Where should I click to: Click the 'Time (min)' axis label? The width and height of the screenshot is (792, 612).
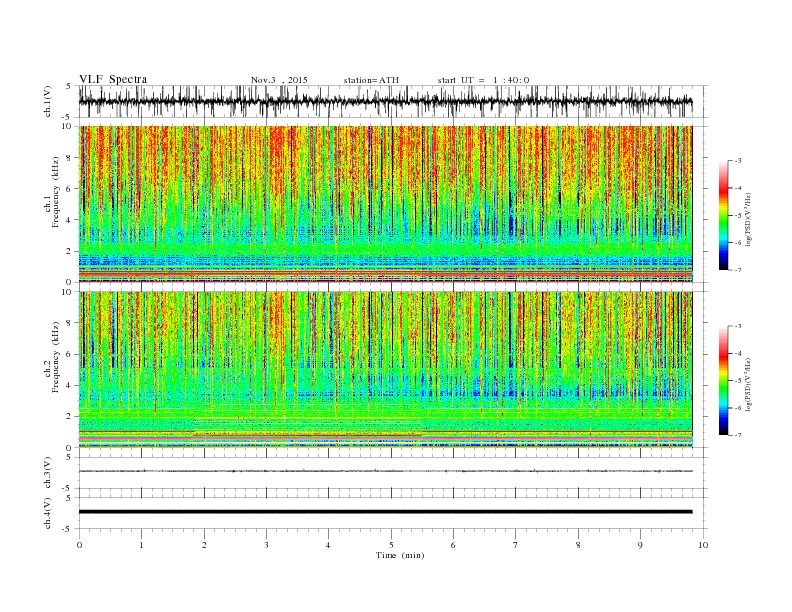pyautogui.click(x=400, y=555)
